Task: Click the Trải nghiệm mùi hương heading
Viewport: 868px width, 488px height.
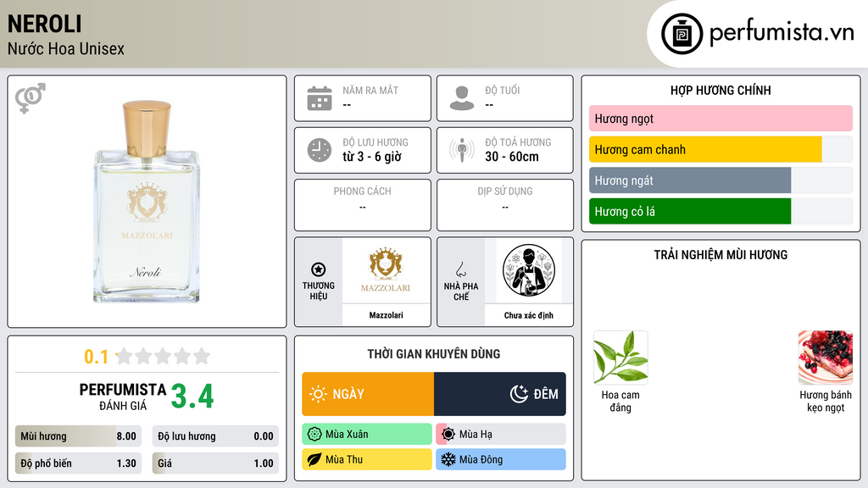Action: [x=721, y=254]
